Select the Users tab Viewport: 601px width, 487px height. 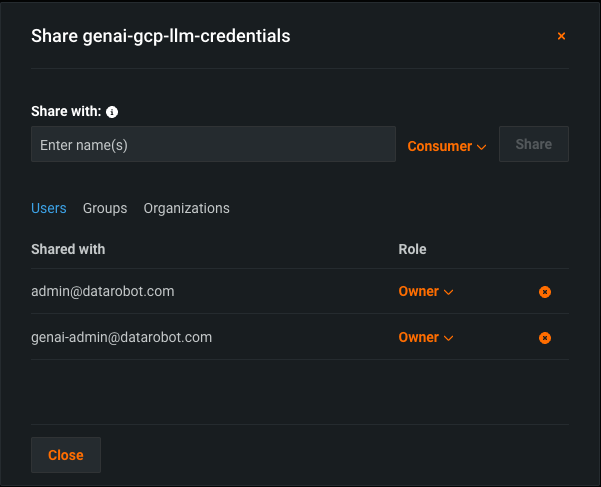point(49,208)
